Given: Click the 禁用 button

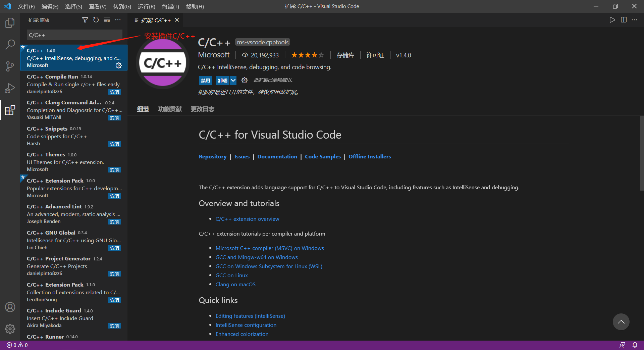Looking at the screenshot, I should click(x=205, y=80).
